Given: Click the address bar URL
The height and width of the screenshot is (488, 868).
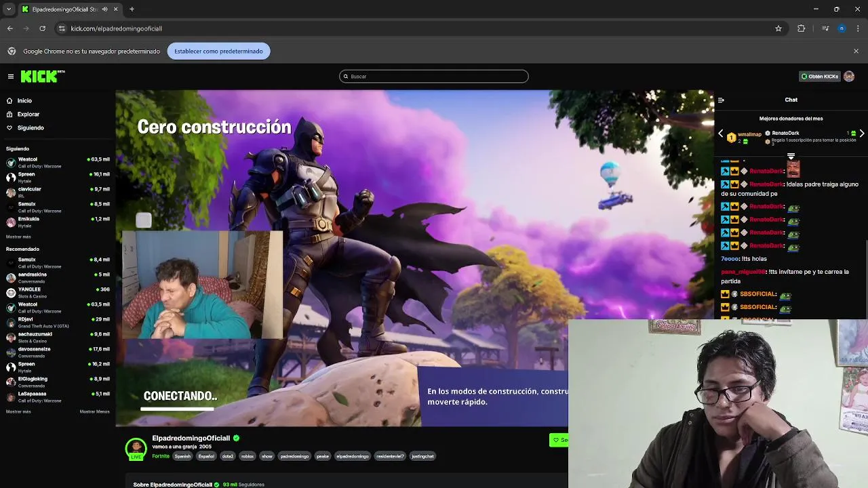Looking at the screenshot, I should click(x=116, y=28).
